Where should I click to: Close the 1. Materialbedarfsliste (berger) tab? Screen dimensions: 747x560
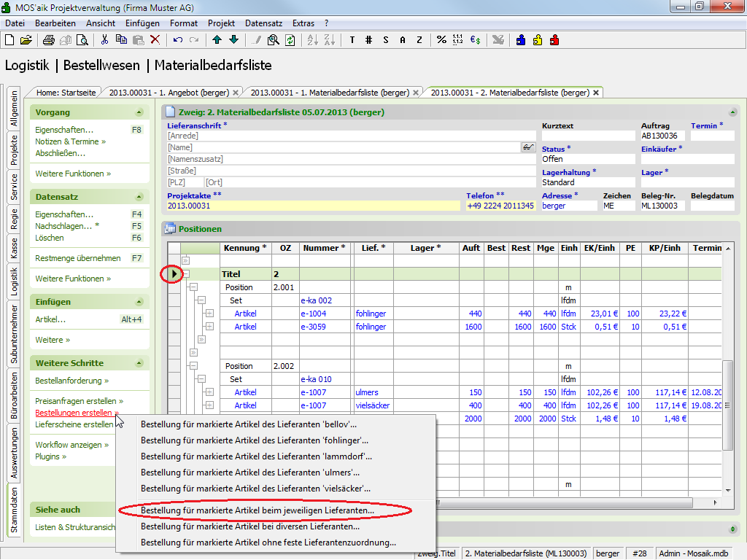click(416, 93)
